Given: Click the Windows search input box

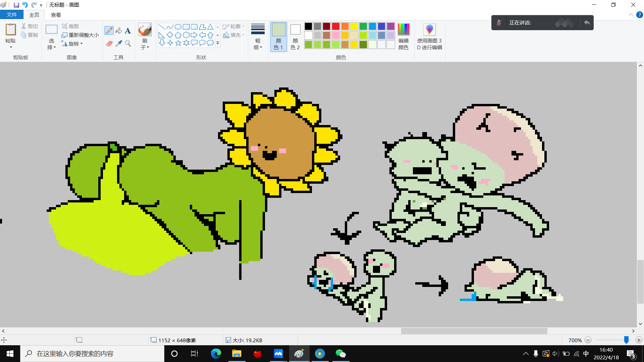Looking at the screenshot, I should [x=92, y=354].
